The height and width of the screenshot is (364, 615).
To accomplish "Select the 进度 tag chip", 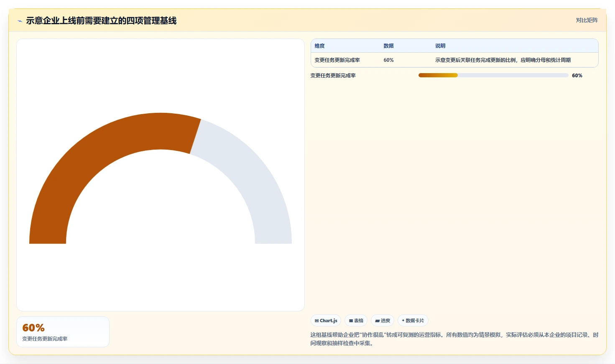I will [383, 321].
